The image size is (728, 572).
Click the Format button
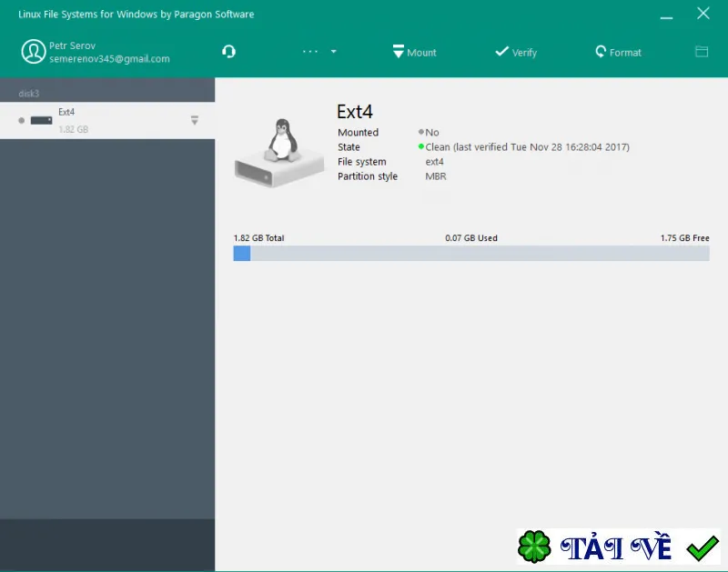click(618, 52)
